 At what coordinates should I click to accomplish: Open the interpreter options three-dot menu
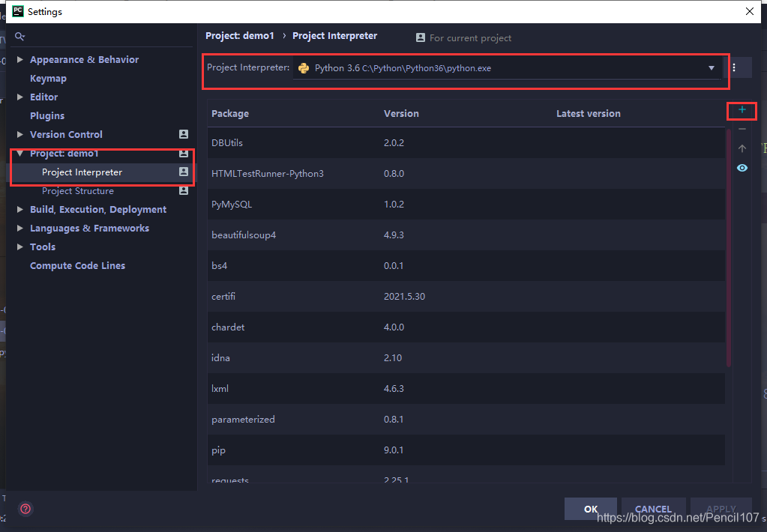point(734,68)
